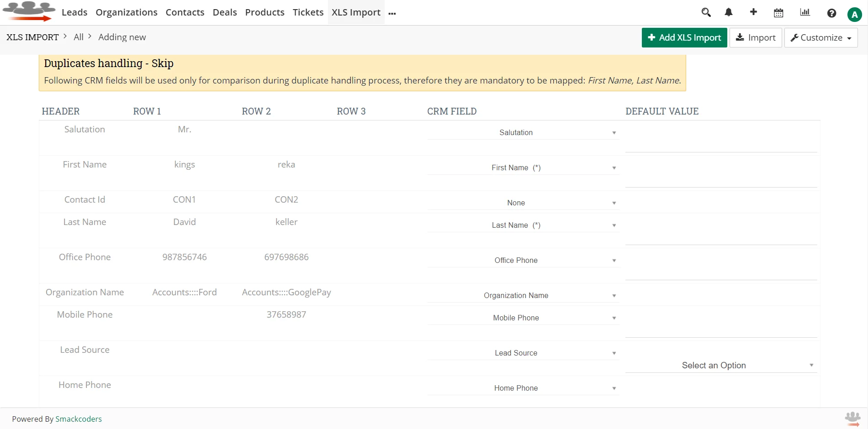Click the Add XLS Import button

coord(684,37)
